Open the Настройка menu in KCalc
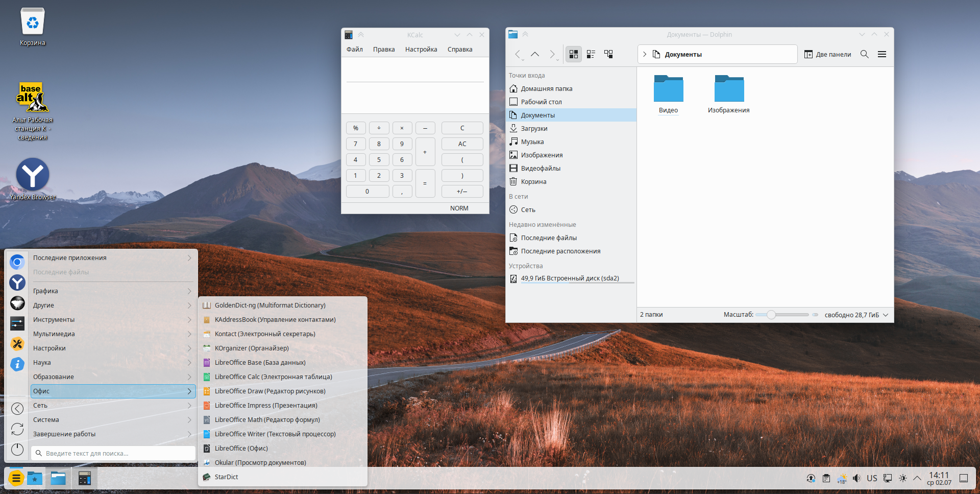The image size is (980, 494). [421, 50]
